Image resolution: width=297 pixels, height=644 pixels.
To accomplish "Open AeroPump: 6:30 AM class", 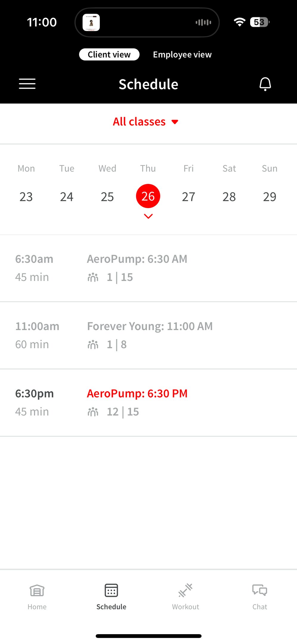I will (137, 259).
